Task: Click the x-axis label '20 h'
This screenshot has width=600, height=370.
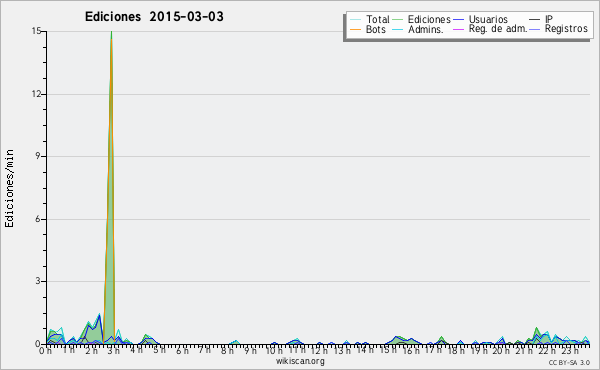Action: click(x=501, y=350)
